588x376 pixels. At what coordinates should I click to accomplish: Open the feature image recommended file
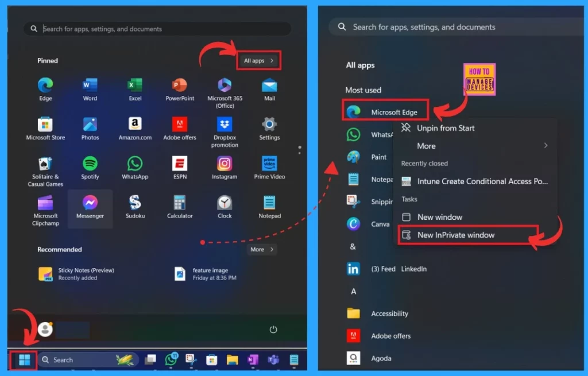click(206, 274)
